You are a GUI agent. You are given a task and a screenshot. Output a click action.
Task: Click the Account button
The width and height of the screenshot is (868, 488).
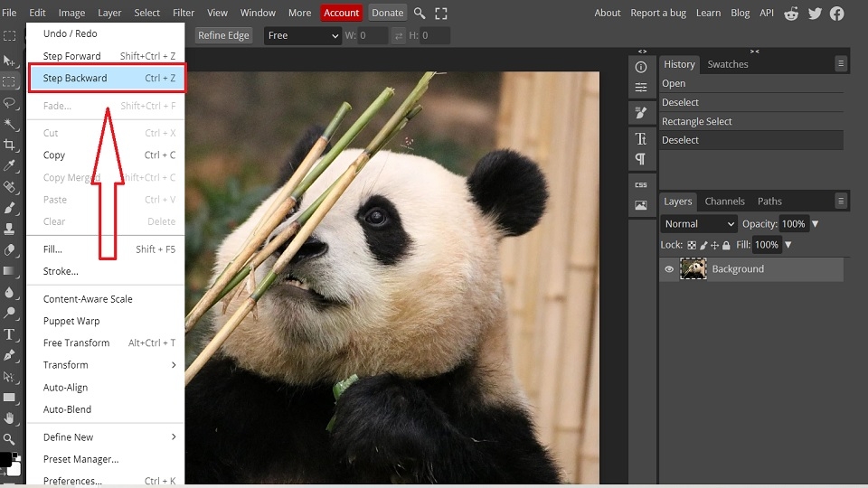341,13
